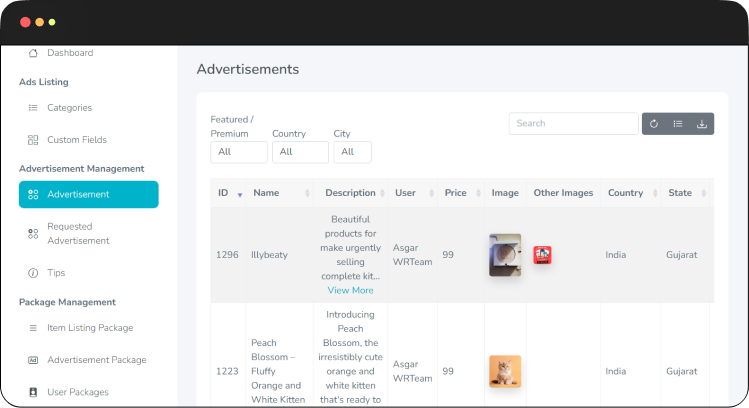The image size is (749, 408).
Task: Click the Search input field
Action: [574, 124]
